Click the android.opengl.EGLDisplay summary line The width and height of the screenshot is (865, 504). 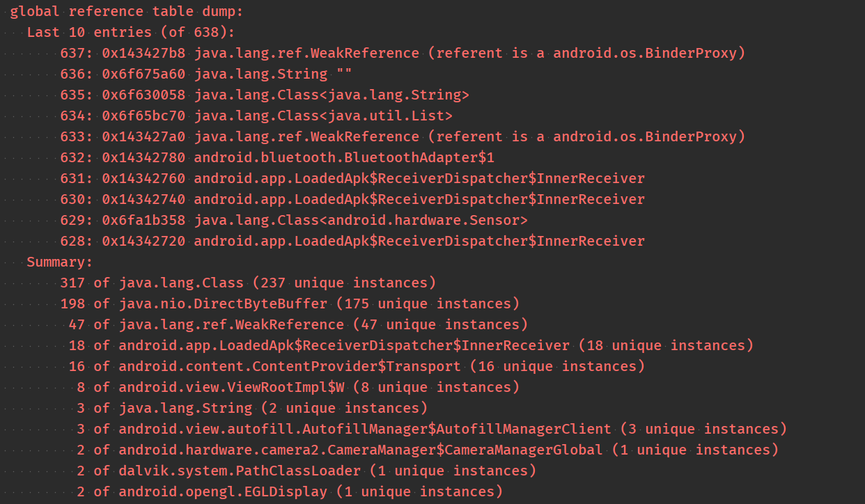click(x=290, y=491)
